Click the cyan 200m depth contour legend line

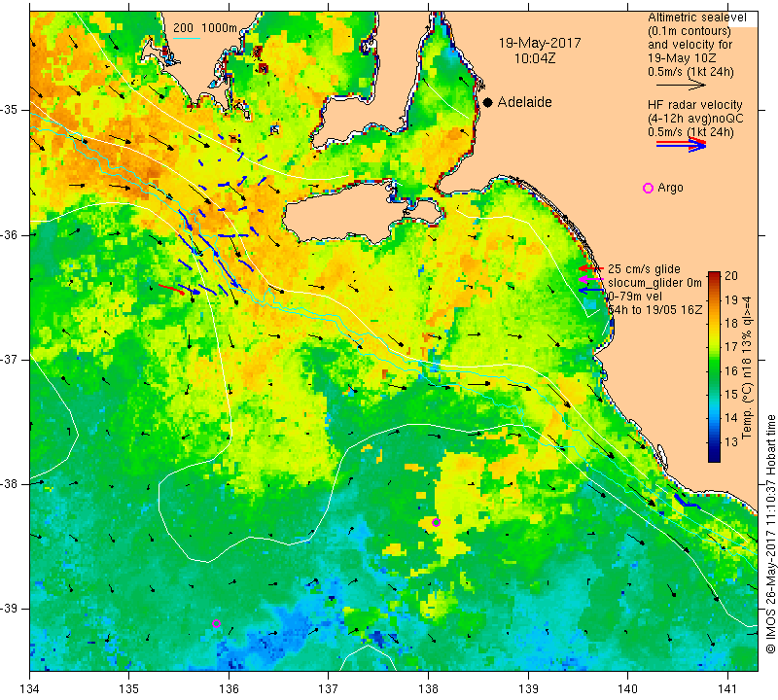click(x=186, y=38)
